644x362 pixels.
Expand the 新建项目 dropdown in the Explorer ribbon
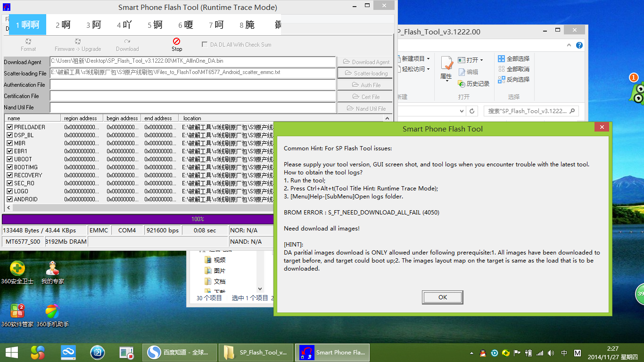tap(428, 59)
